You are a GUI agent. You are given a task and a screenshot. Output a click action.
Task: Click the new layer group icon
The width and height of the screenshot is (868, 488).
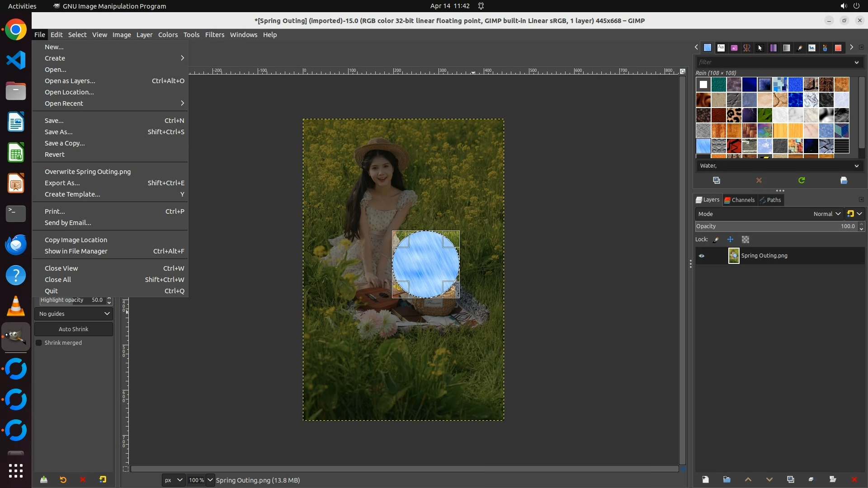click(726, 479)
